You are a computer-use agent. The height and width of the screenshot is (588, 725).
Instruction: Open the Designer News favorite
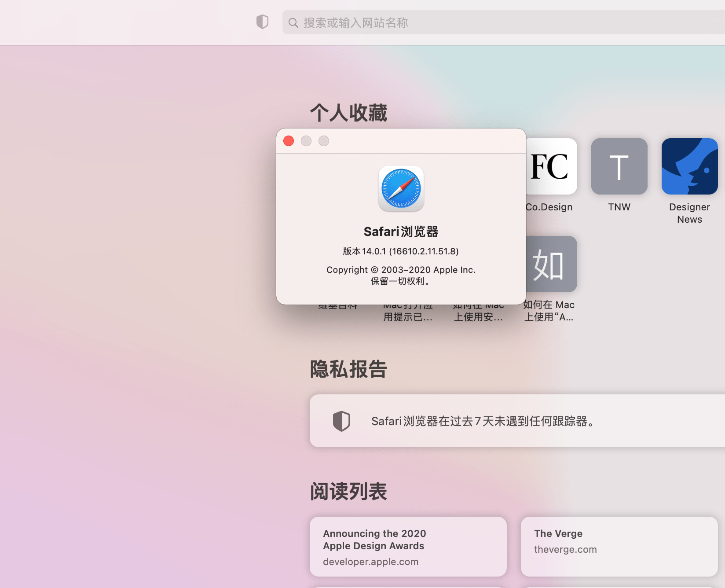689,166
